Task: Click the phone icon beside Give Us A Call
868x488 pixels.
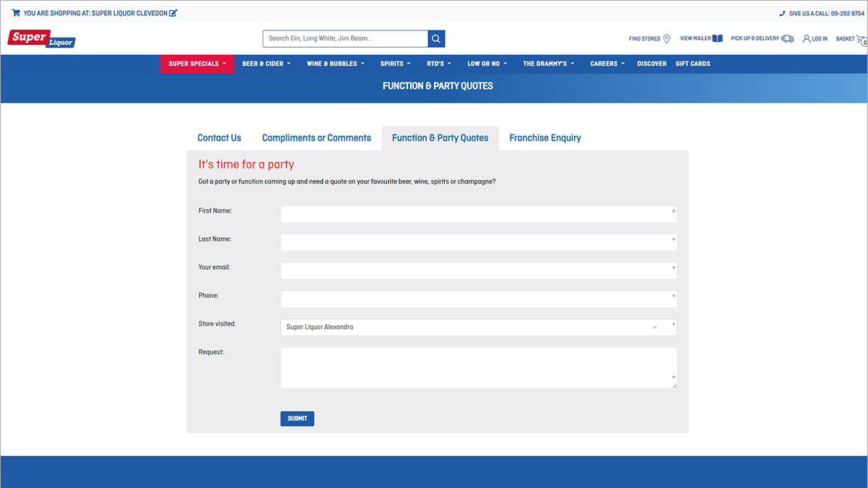Action: [x=782, y=13]
